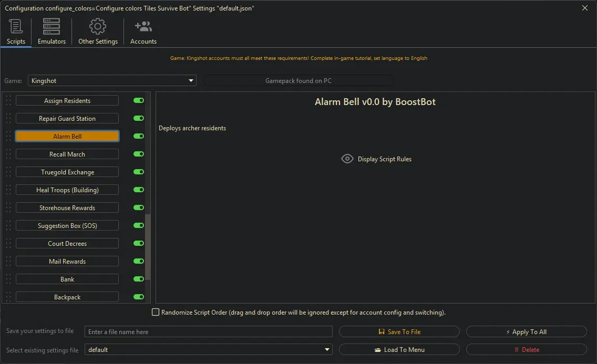Click the Emulators icon

pyautogui.click(x=51, y=25)
